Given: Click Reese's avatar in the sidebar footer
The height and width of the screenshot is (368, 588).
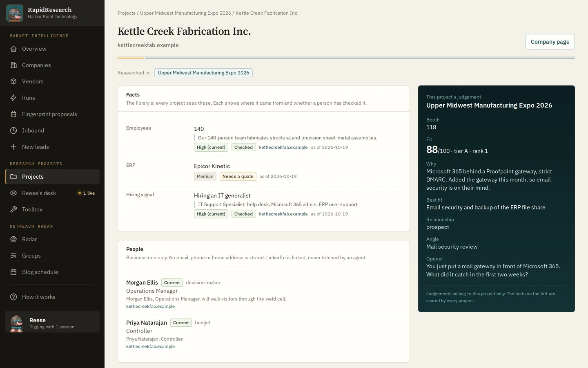Looking at the screenshot, I should (x=16, y=323).
